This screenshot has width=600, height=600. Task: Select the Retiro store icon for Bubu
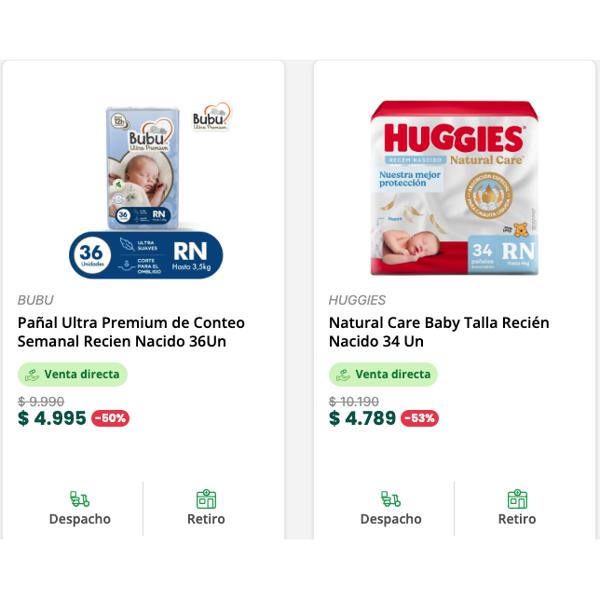pyautogui.click(x=206, y=499)
